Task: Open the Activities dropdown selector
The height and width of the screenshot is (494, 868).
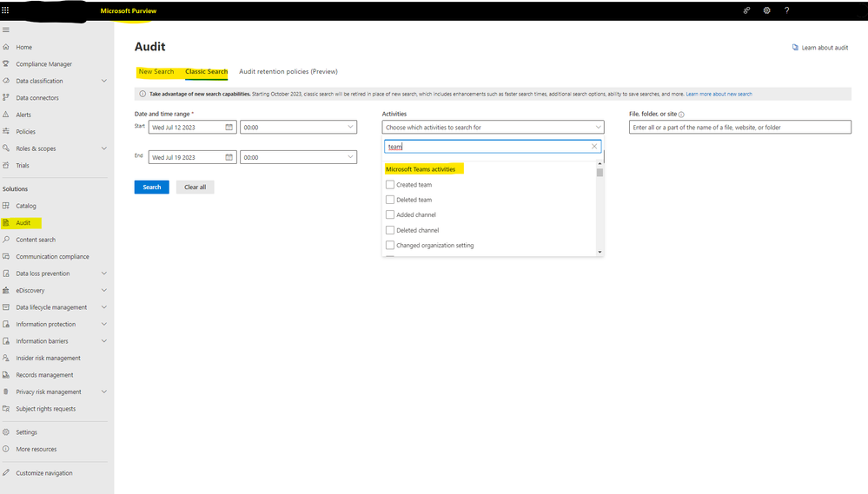Action: tap(493, 128)
